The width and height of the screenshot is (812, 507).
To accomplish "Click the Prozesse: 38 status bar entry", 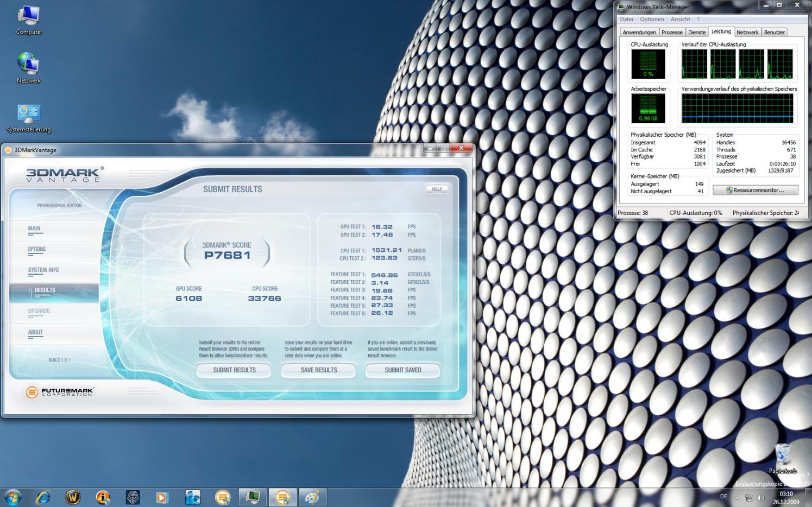I will coord(633,213).
